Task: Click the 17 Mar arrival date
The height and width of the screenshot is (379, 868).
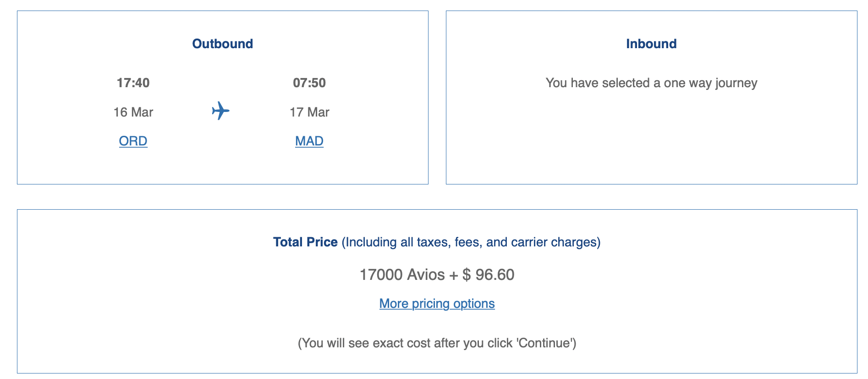Action: click(309, 112)
